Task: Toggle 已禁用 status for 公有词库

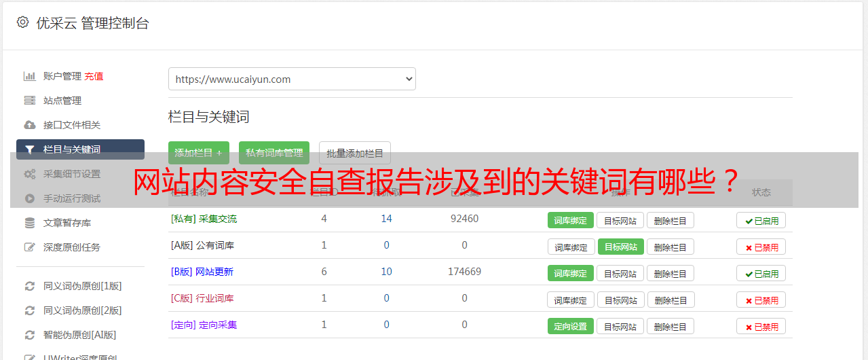Action: click(x=761, y=247)
